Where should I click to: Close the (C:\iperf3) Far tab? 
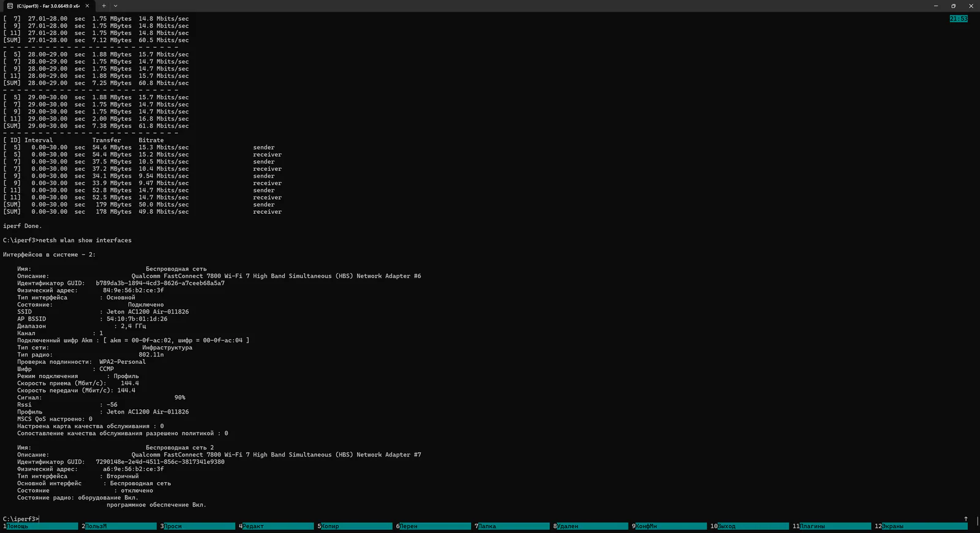87,6
